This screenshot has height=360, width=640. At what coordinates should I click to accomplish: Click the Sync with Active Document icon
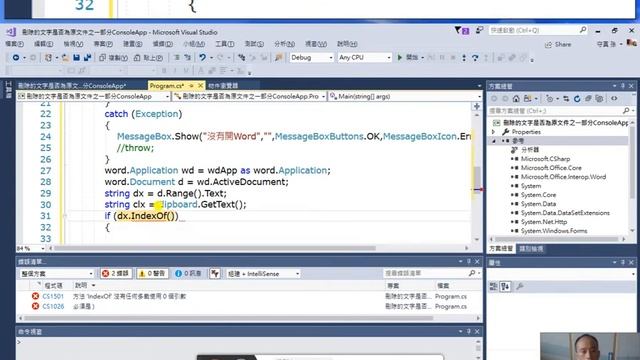566,98
